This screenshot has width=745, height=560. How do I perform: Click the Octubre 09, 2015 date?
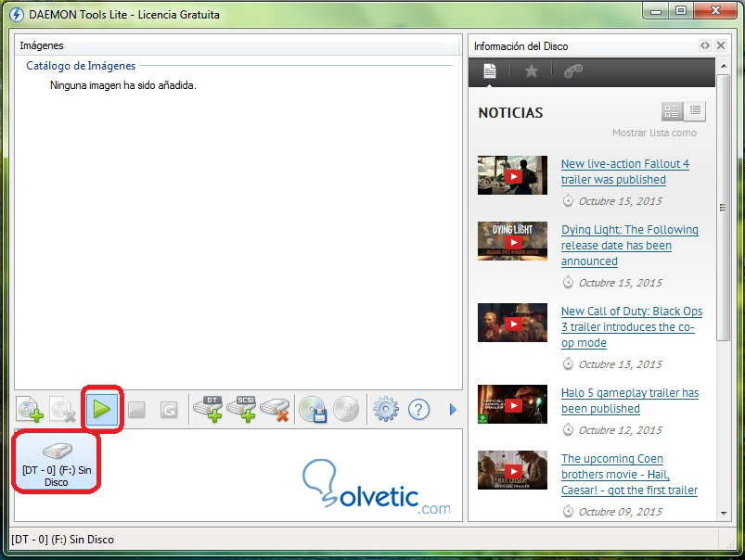[x=620, y=512]
